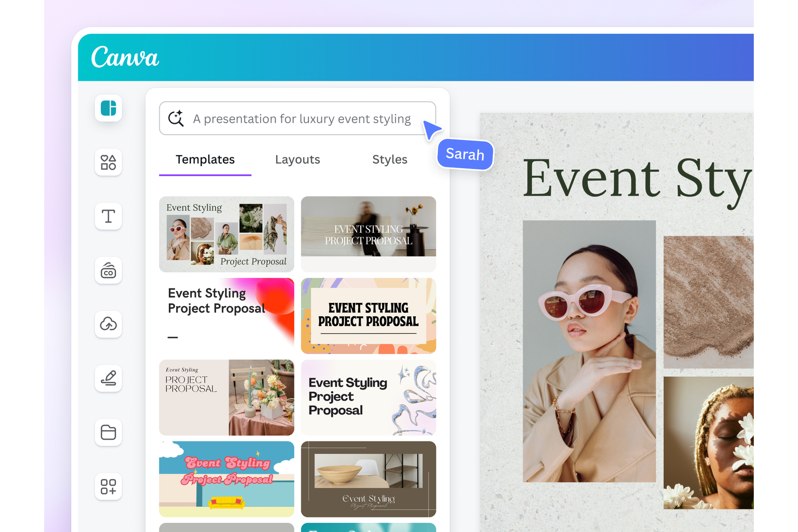Select the cartoon couch Event Styling template

(x=226, y=479)
